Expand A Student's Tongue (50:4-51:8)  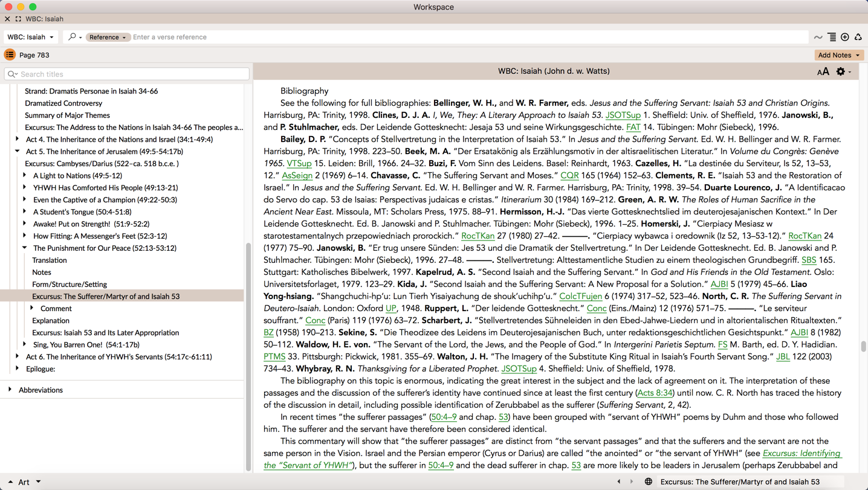pyautogui.click(x=25, y=211)
